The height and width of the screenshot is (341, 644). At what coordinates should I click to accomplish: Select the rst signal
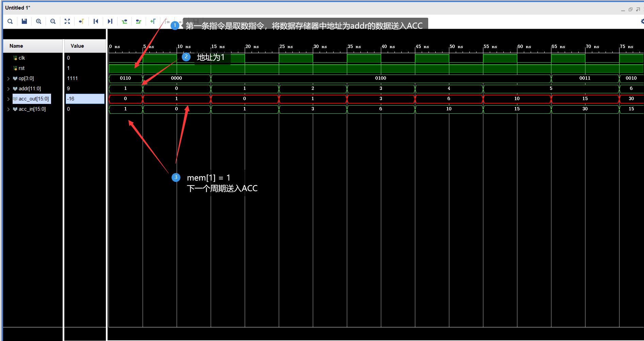point(21,68)
